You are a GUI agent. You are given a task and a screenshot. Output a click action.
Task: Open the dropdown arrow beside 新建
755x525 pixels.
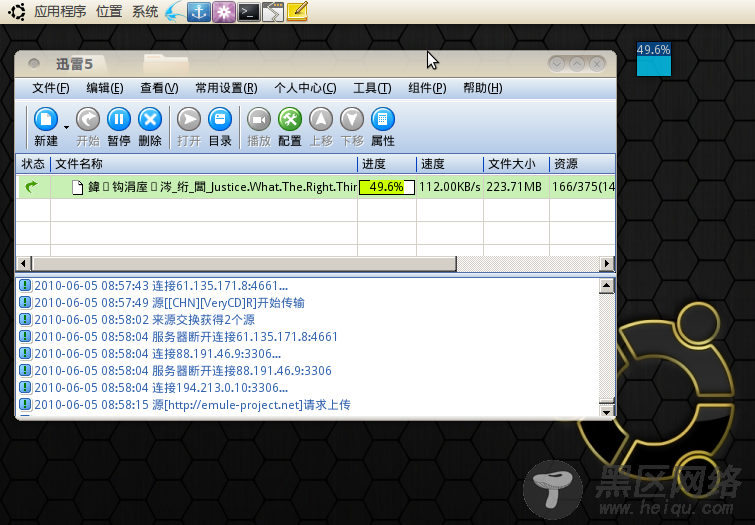coord(66,127)
